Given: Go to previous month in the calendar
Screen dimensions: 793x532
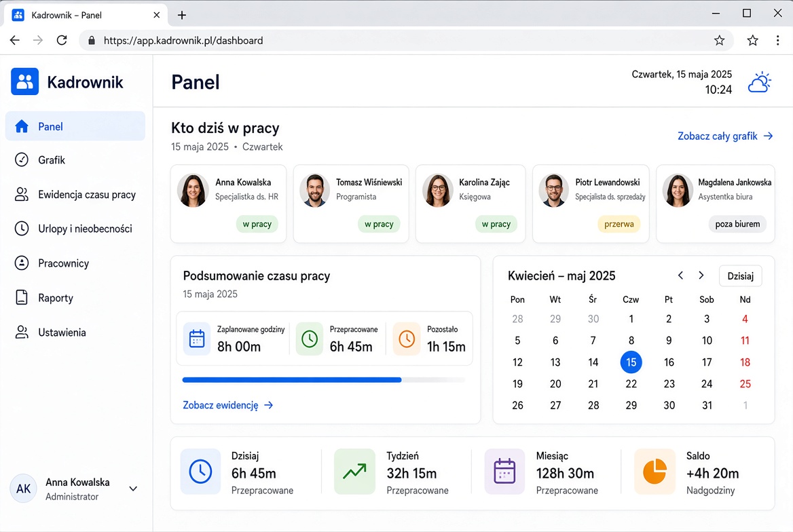Looking at the screenshot, I should [681, 275].
